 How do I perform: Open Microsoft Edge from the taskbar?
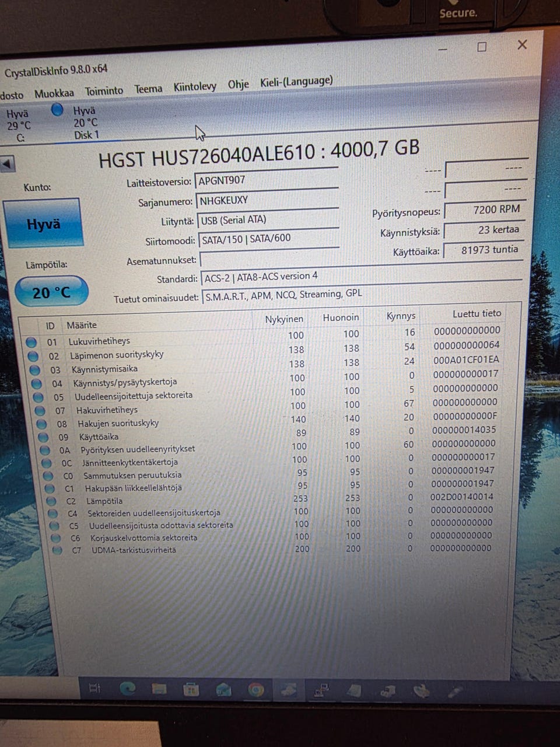(127, 689)
